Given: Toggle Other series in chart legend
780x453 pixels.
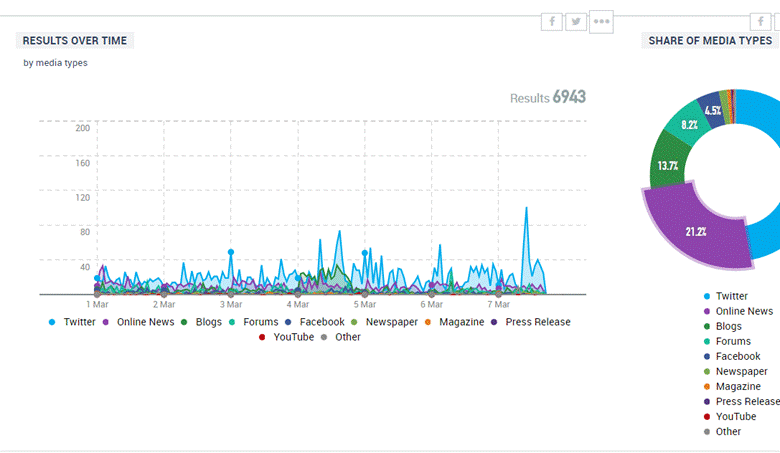Looking at the screenshot, I should (x=340, y=337).
